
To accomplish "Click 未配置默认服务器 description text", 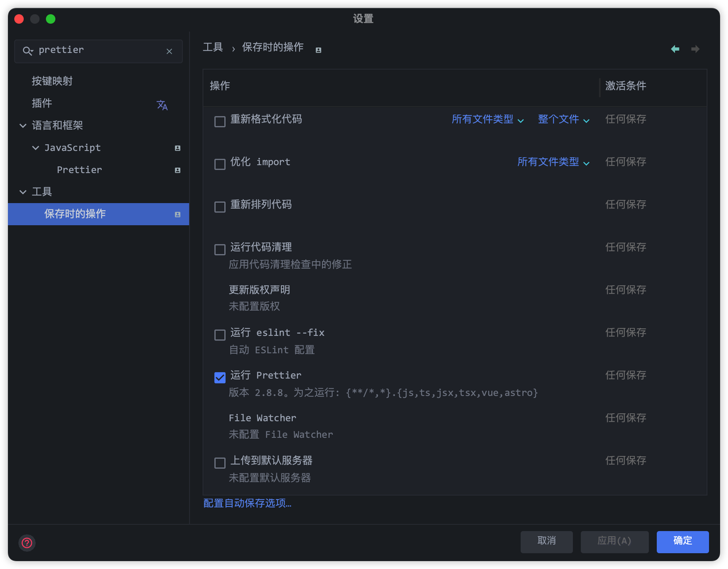I will click(x=270, y=478).
